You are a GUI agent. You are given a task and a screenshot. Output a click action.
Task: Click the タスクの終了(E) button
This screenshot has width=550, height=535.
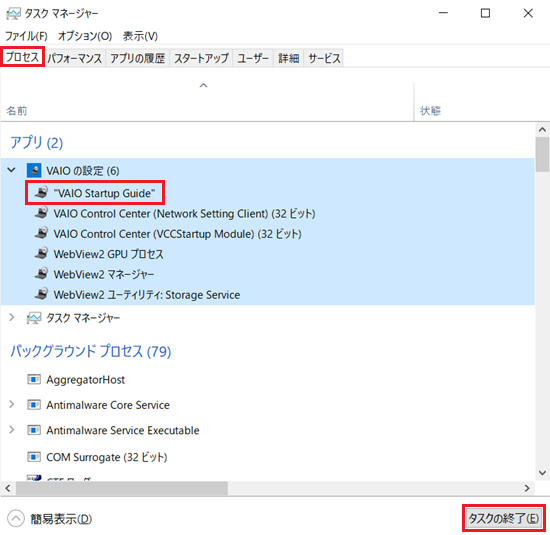(504, 518)
